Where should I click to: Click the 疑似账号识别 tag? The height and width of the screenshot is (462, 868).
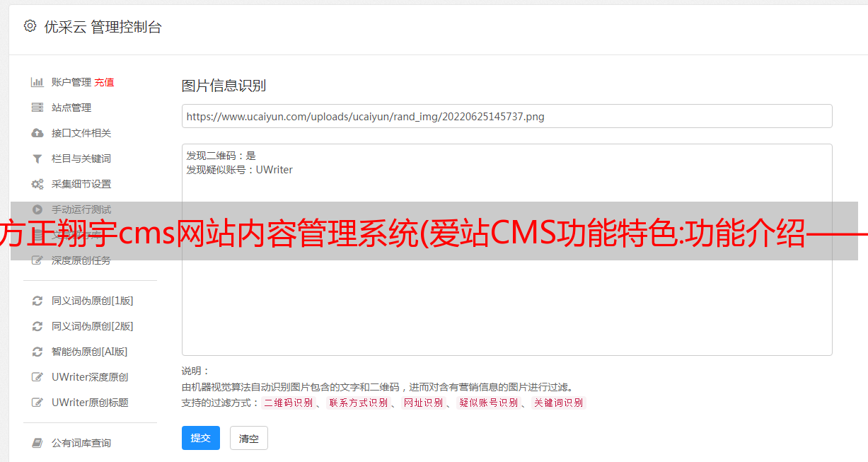click(x=488, y=403)
